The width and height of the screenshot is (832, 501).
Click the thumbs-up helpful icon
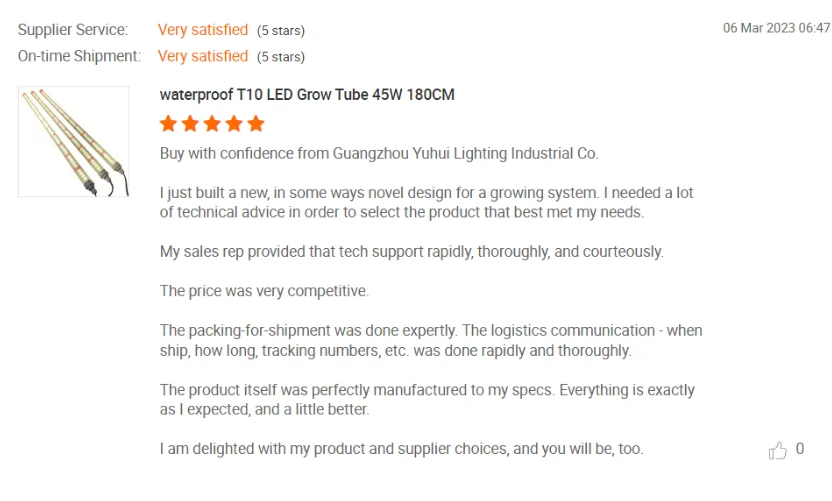[x=778, y=451]
